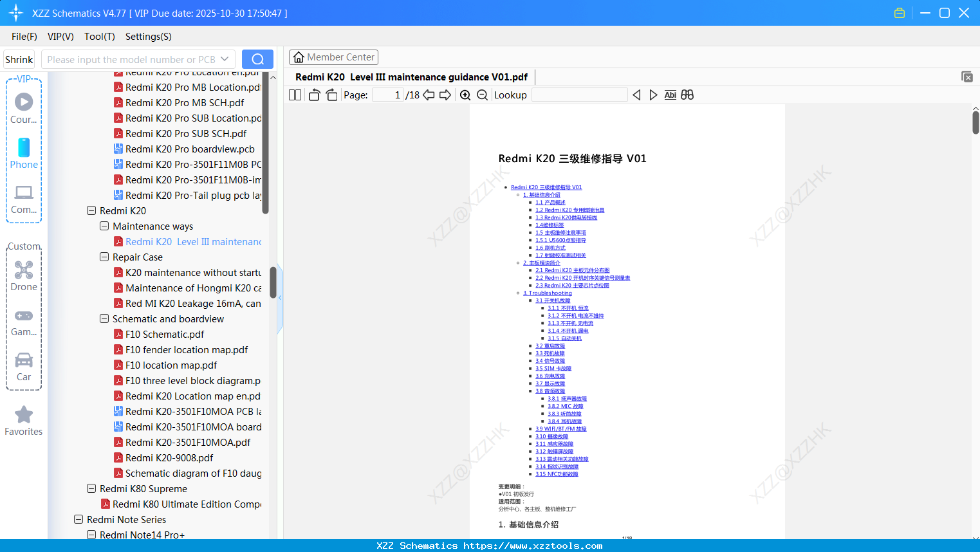Viewport: 980px width, 552px height.
Task: Find next lookup match triangle
Action: 653,95
